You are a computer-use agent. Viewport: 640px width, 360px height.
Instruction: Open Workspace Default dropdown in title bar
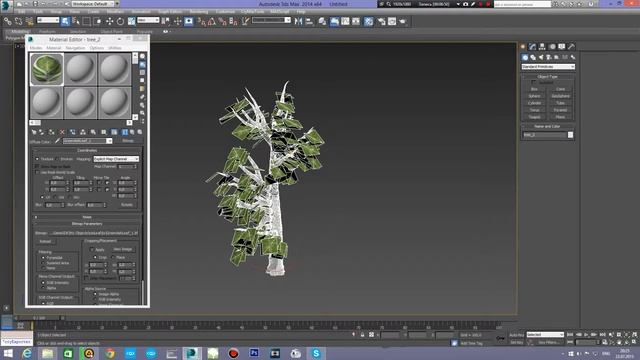pos(94,4)
